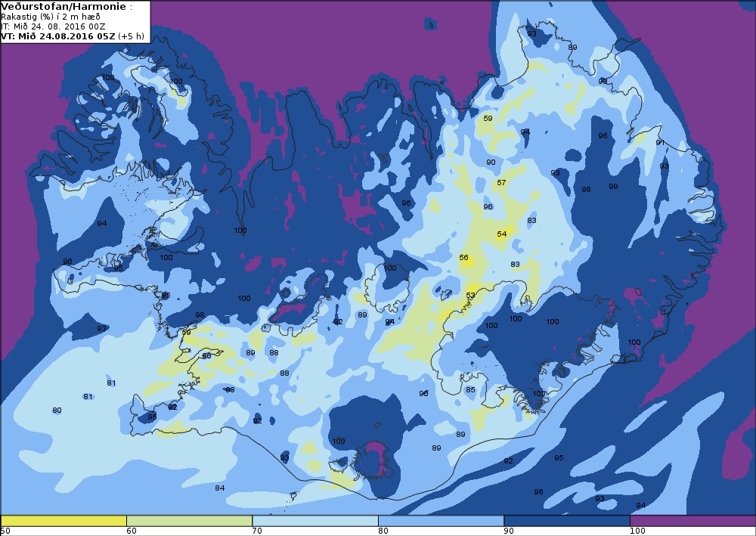The width and height of the screenshot is (756, 536).
Task: Click the humidity value 99 on map
Action: (x=613, y=186)
